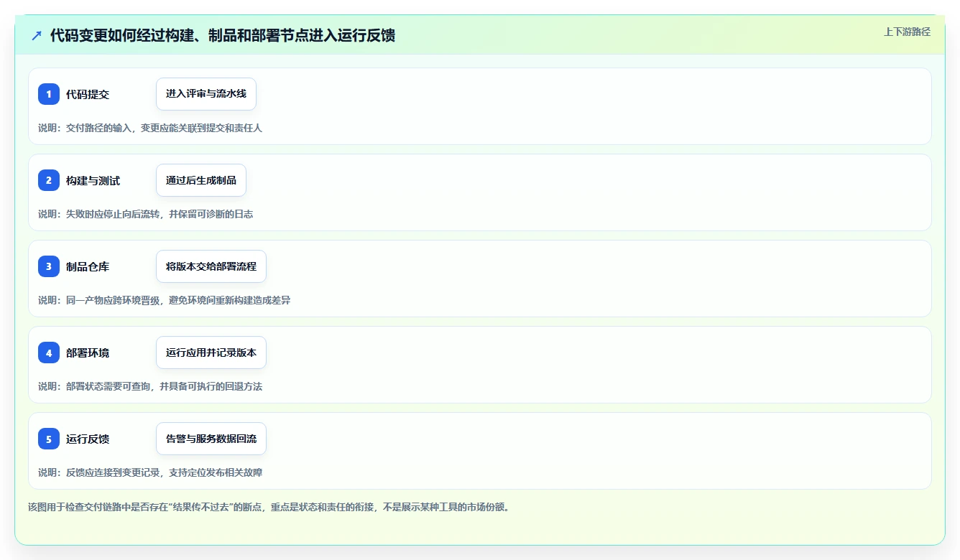960x560 pixels.
Task: Click the step 1 number badge
Action: tap(49, 94)
